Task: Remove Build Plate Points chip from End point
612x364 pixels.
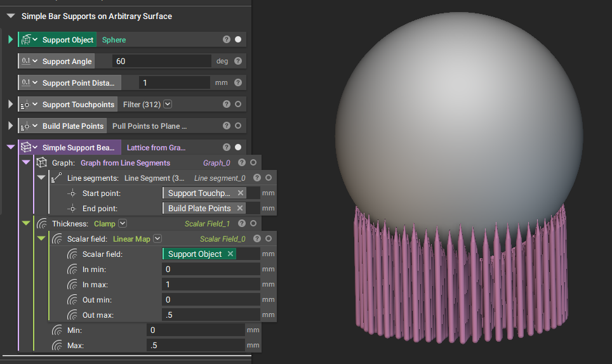Action: pyautogui.click(x=240, y=208)
